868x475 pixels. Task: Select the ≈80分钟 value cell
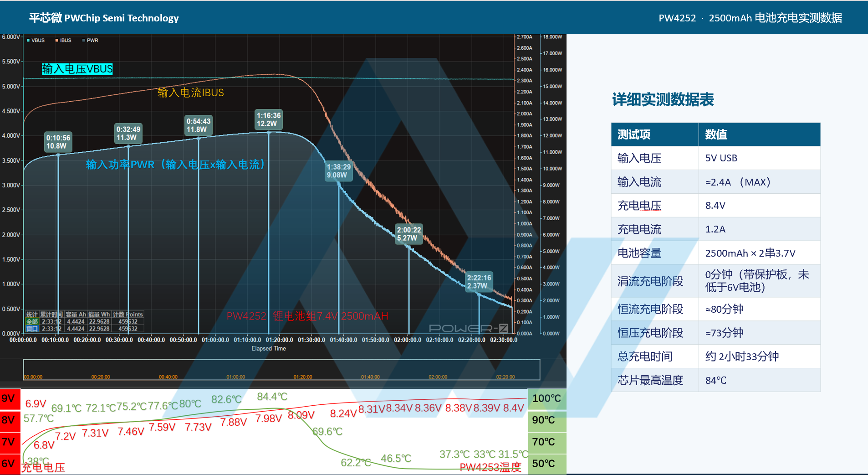click(x=760, y=309)
